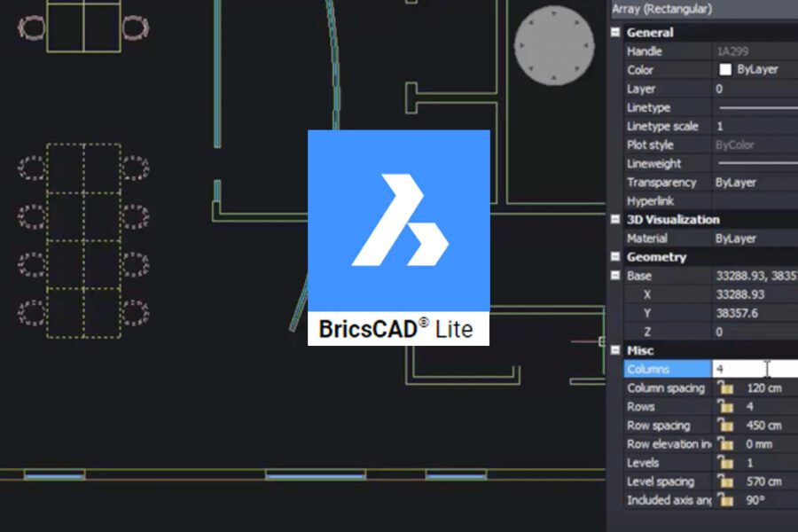This screenshot has width=798, height=532.
Task: Collapse the General section
Action: (615, 33)
